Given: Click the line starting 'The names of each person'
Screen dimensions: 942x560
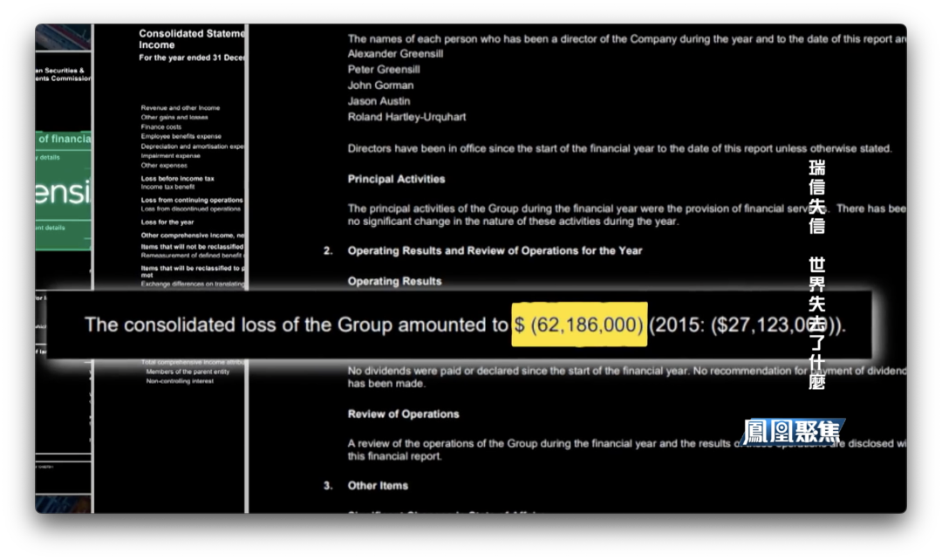Looking at the screenshot, I should tap(627, 39).
